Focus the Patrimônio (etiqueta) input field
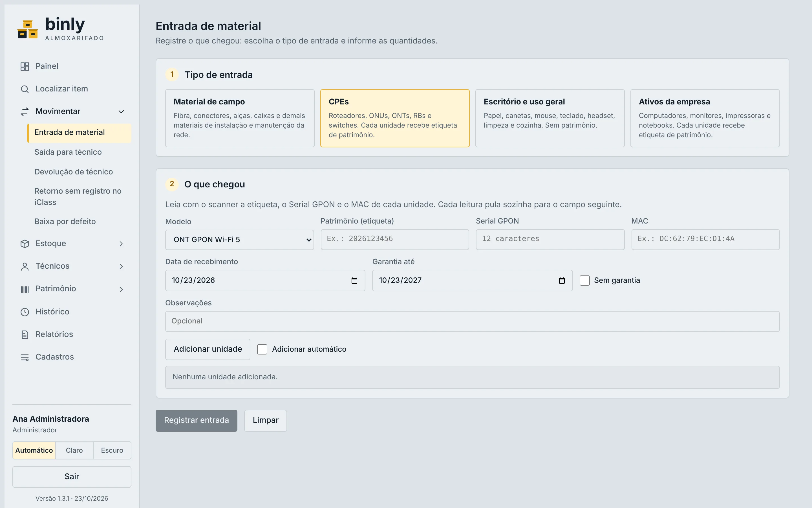 395,239
